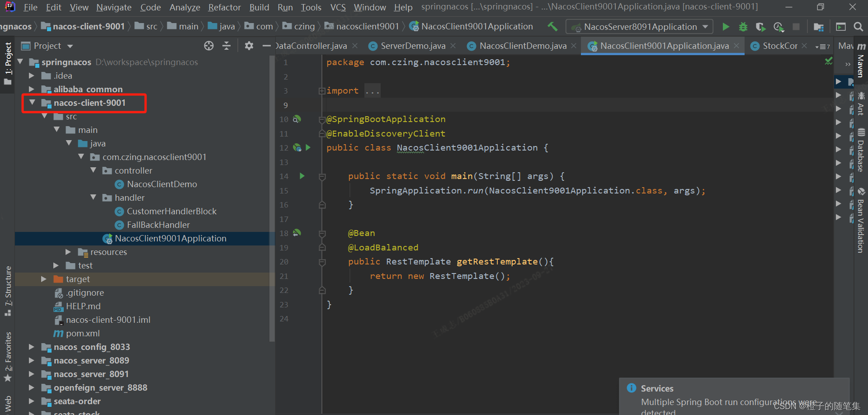This screenshot has width=868, height=415.
Task: Show hidden editor tabs list
Action: coord(822,46)
